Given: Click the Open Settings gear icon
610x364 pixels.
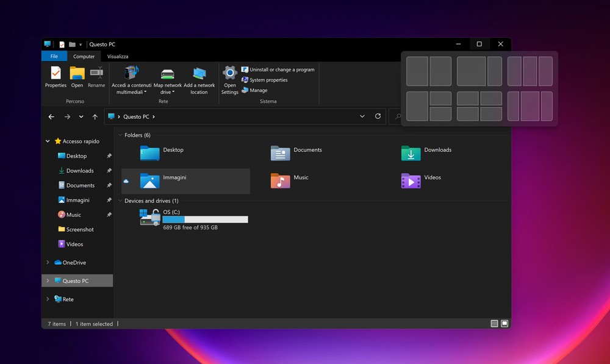Looking at the screenshot, I should pyautogui.click(x=230, y=74).
